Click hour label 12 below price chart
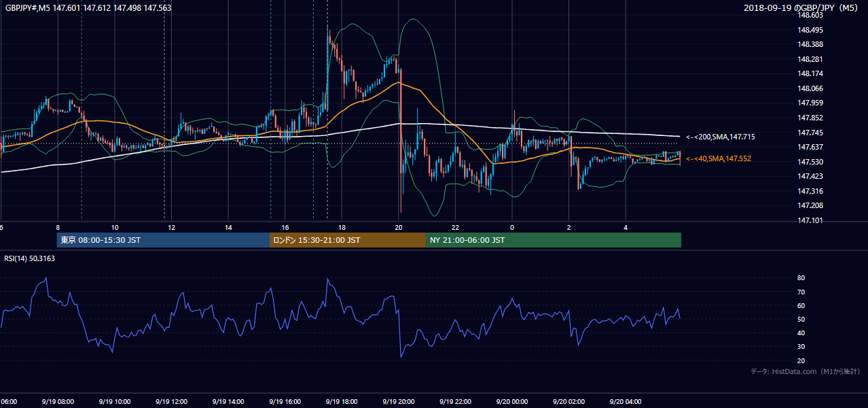868x408 pixels. coord(172,227)
